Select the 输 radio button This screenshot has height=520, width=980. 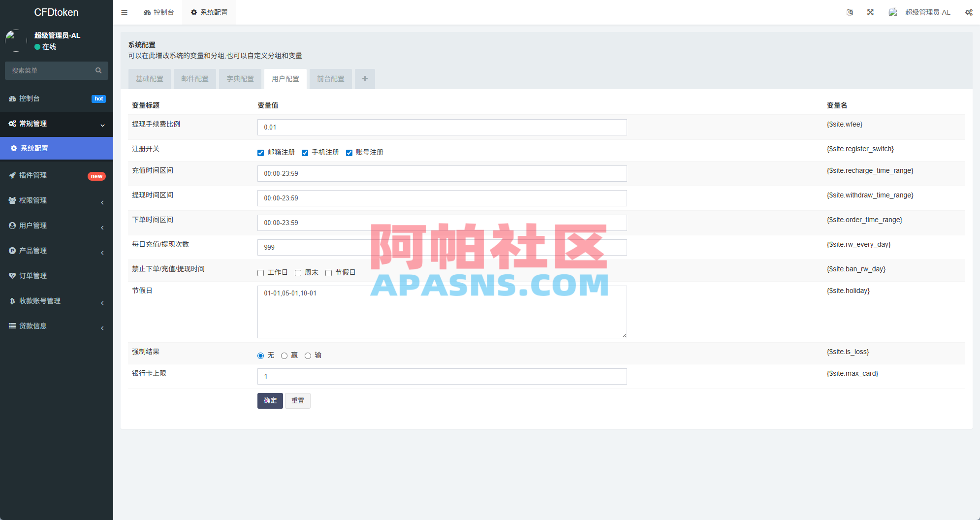pos(308,356)
